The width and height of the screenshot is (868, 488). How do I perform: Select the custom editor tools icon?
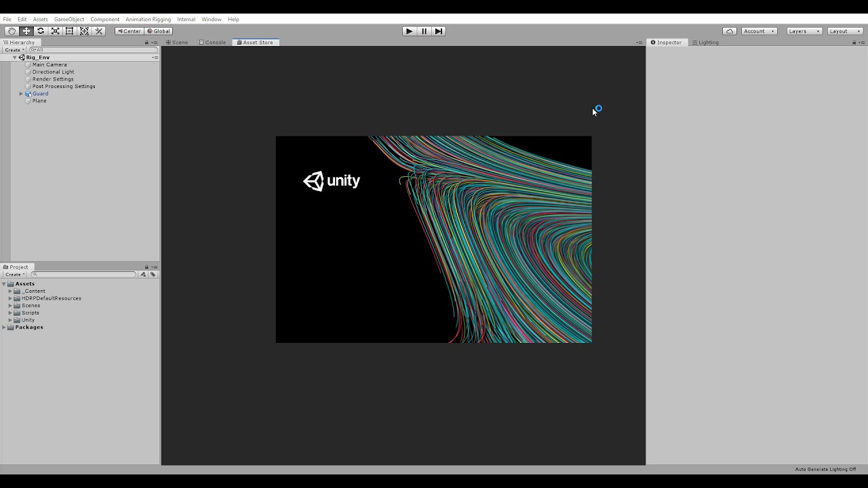point(99,31)
